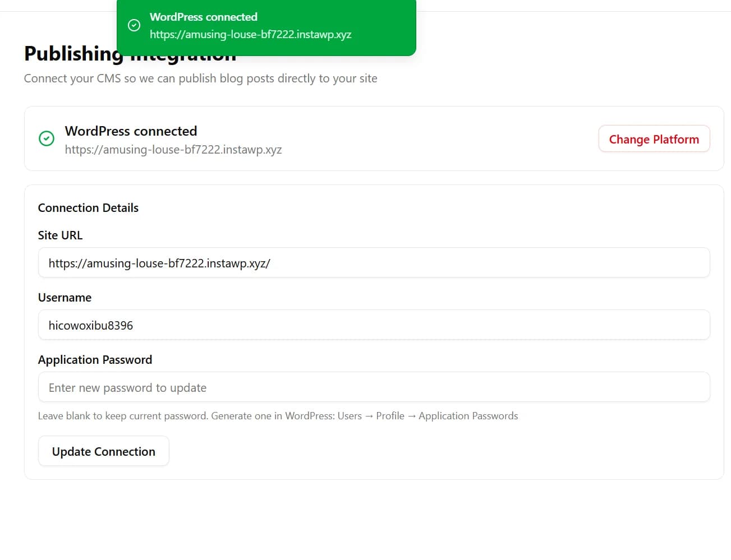This screenshot has width=731, height=560.
Task: Click the WordPress connected status text
Action: coord(131,131)
